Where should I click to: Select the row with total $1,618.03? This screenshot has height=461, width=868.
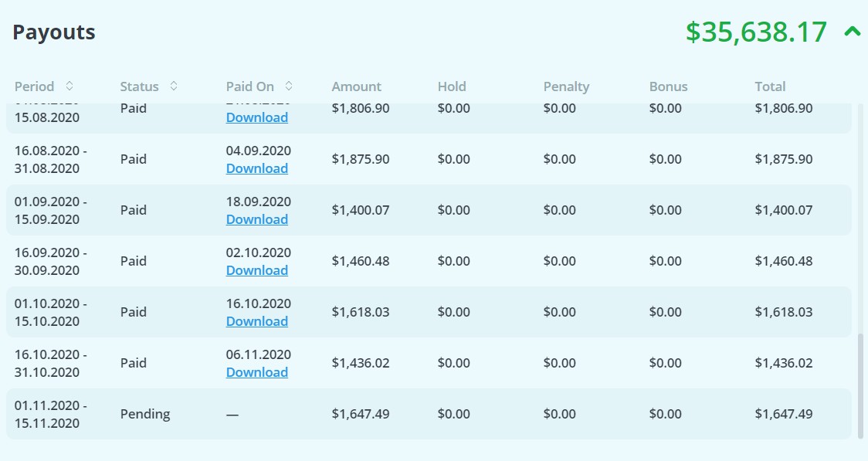coord(429,312)
